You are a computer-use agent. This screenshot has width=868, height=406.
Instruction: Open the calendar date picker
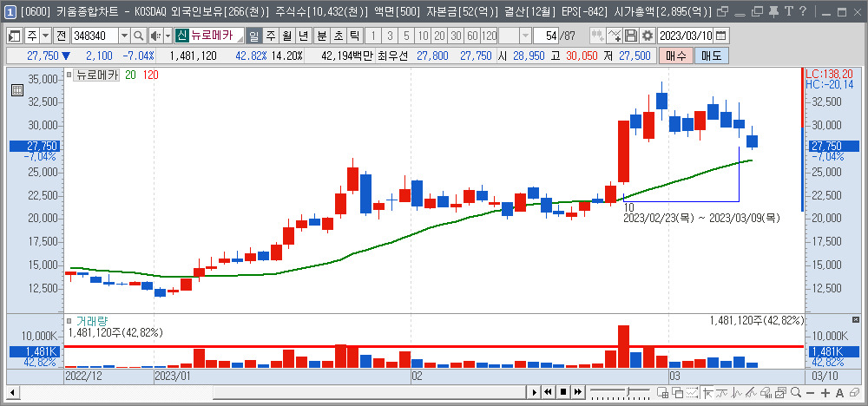point(720,36)
